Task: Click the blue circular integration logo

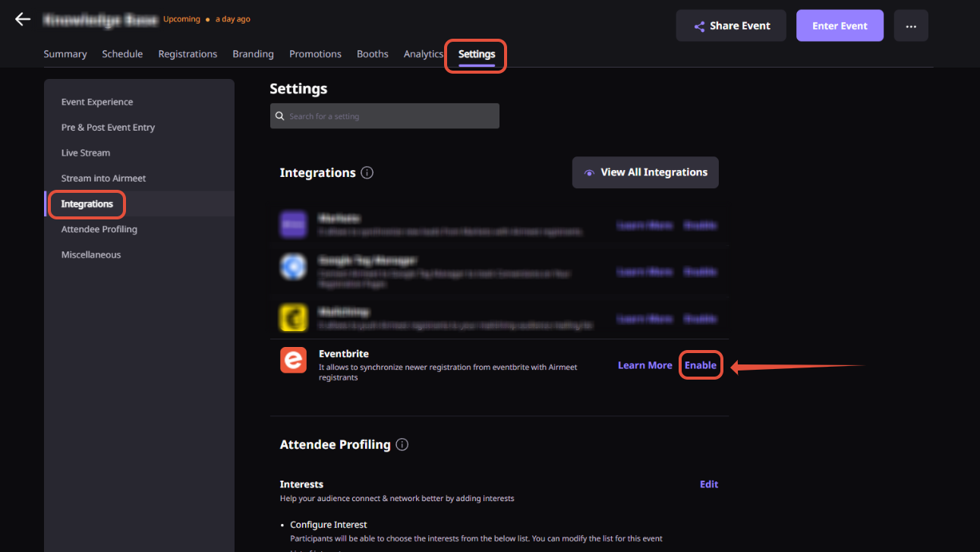Action: [293, 267]
